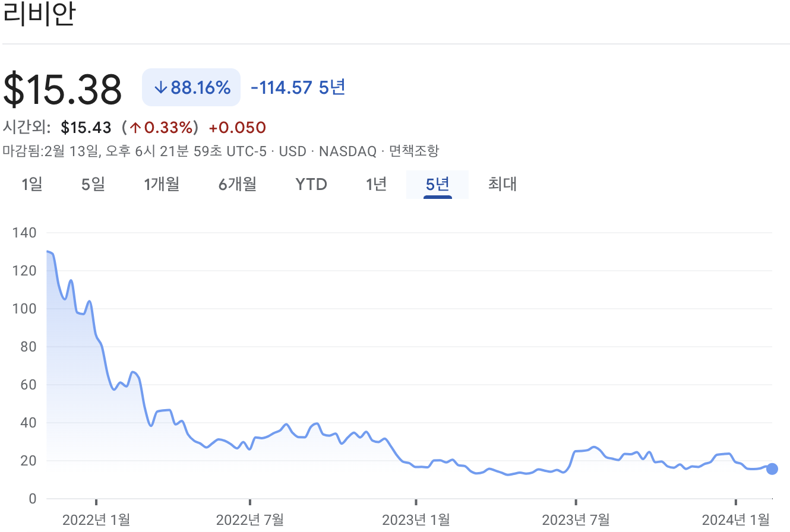This screenshot has height=532, width=790.
Task: Select the 1년 time range
Action: coord(377,185)
